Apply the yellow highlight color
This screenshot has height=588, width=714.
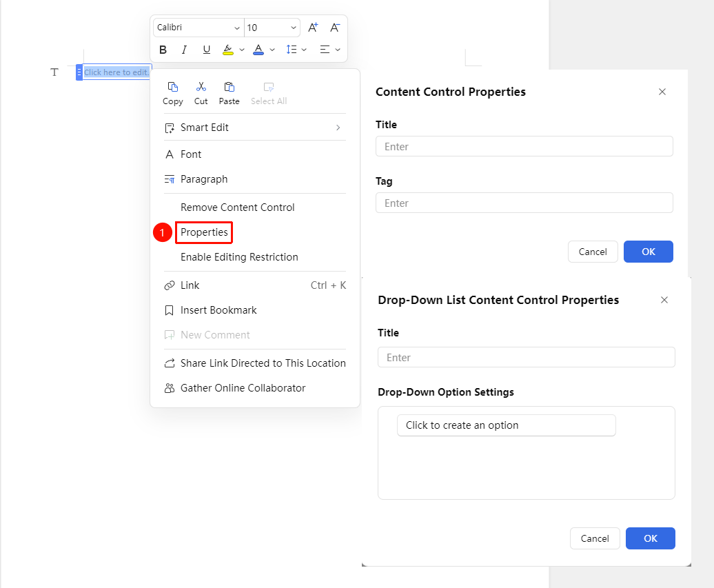[228, 50]
